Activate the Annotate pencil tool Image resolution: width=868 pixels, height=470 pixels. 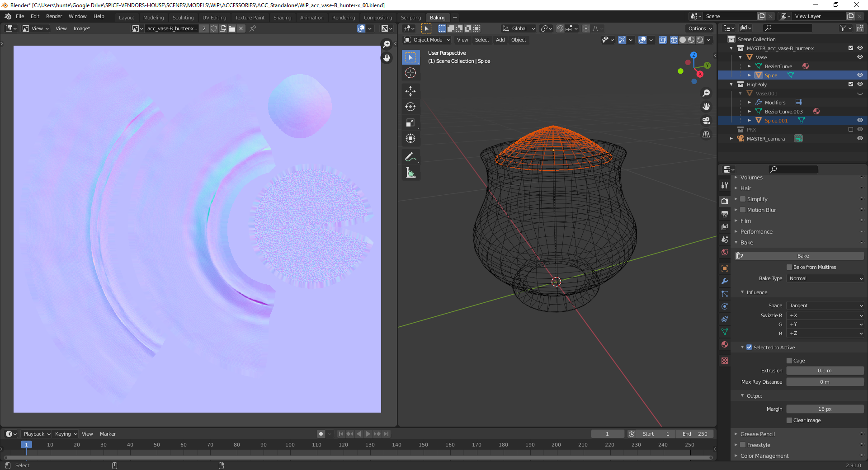tap(410, 157)
